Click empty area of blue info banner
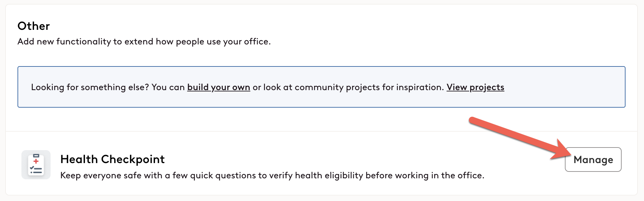The height and width of the screenshot is (201, 644). point(564,87)
